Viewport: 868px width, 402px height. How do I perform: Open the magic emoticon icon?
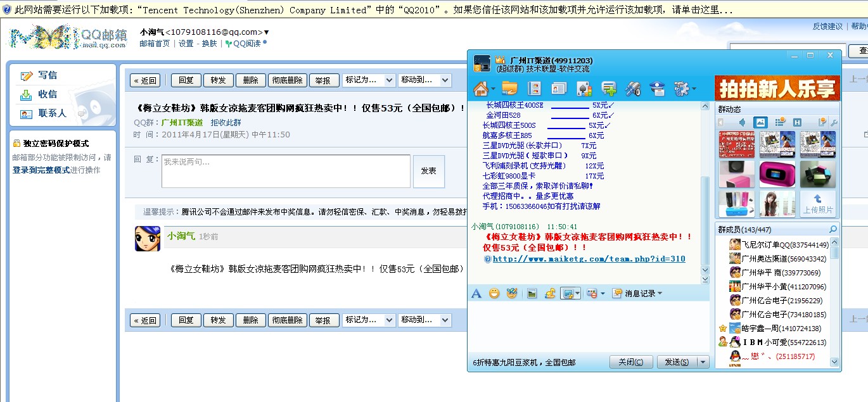pyautogui.click(x=512, y=293)
